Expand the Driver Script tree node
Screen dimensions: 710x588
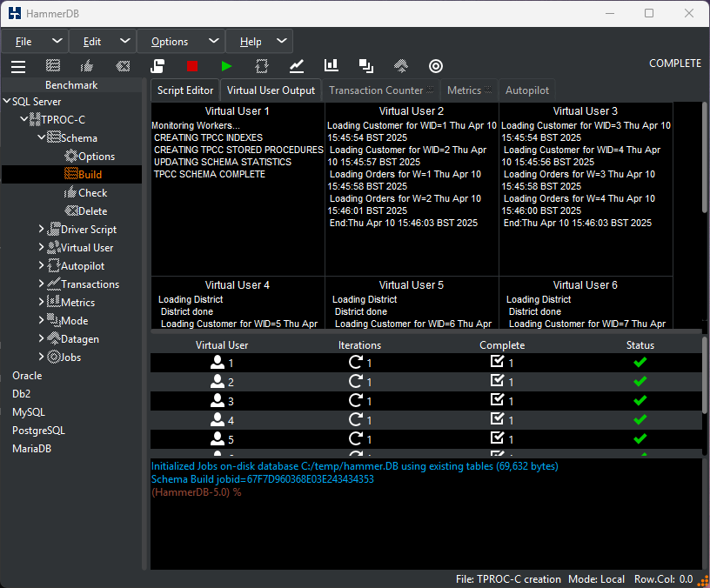[41, 229]
